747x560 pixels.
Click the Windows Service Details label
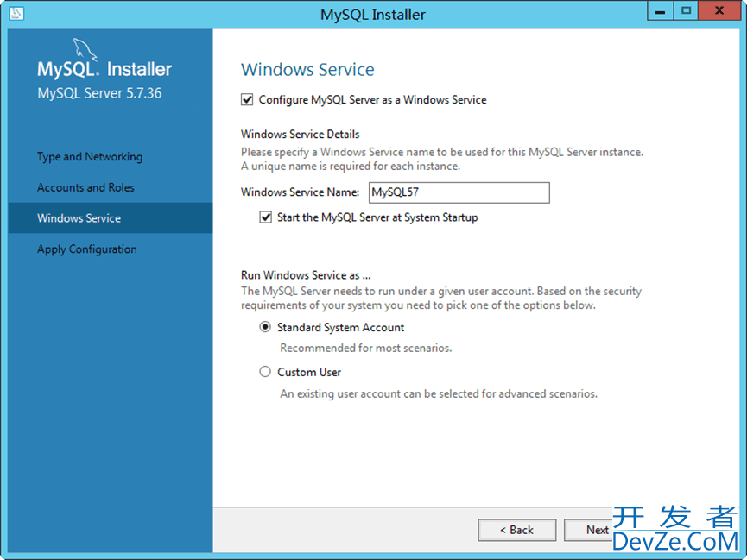pyautogui.click(x=301, y=135)
